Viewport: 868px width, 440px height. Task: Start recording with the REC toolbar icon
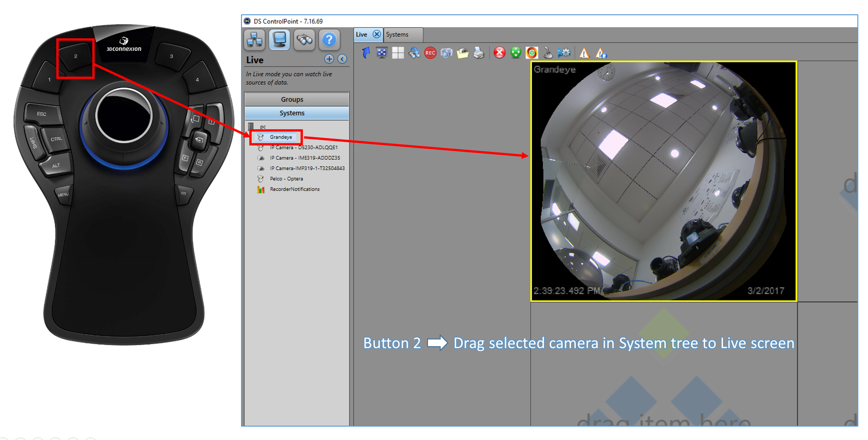pos(430,53)
